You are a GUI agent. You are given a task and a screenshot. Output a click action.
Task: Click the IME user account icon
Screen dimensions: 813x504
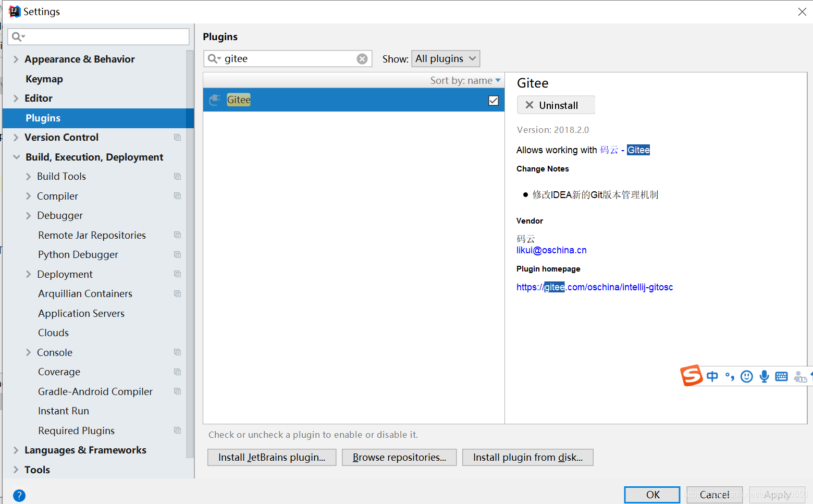click(800, 376)
